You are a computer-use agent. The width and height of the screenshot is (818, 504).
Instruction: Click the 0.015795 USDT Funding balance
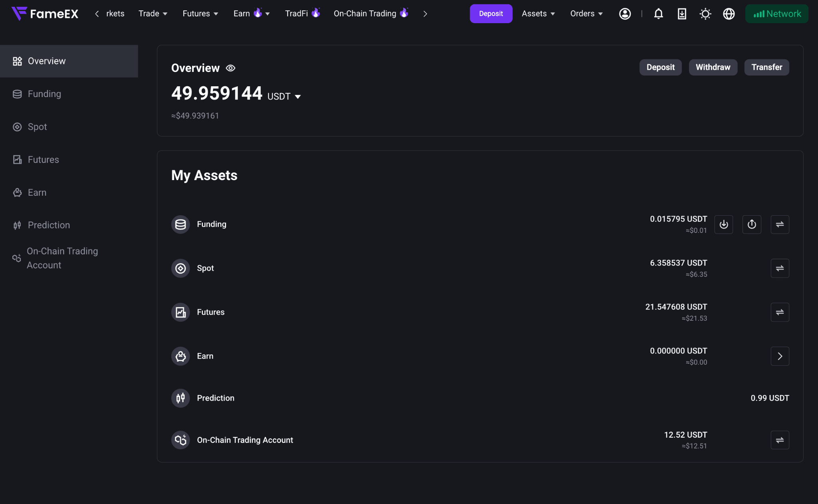[678, 219]
